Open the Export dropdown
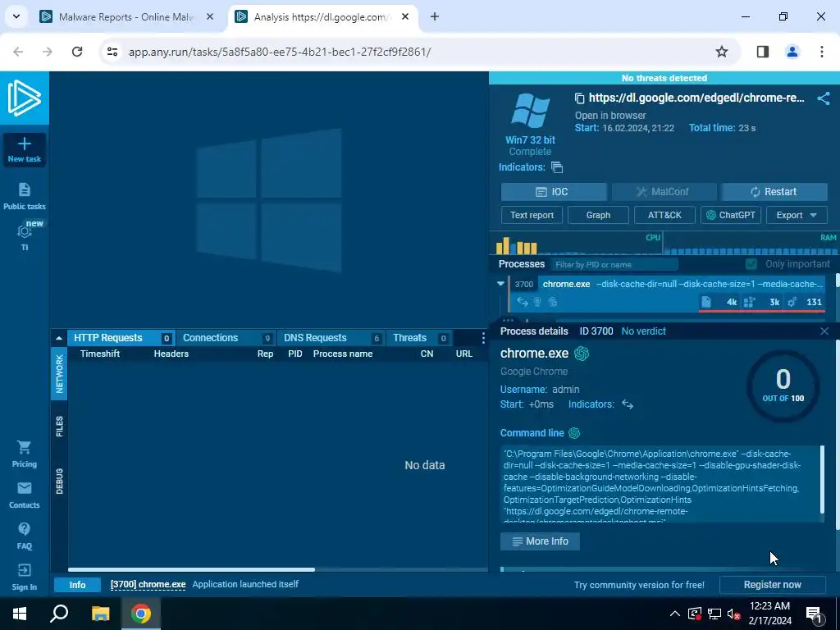The height and width of the screenshot is (630, 840). [x=797, y=215]
